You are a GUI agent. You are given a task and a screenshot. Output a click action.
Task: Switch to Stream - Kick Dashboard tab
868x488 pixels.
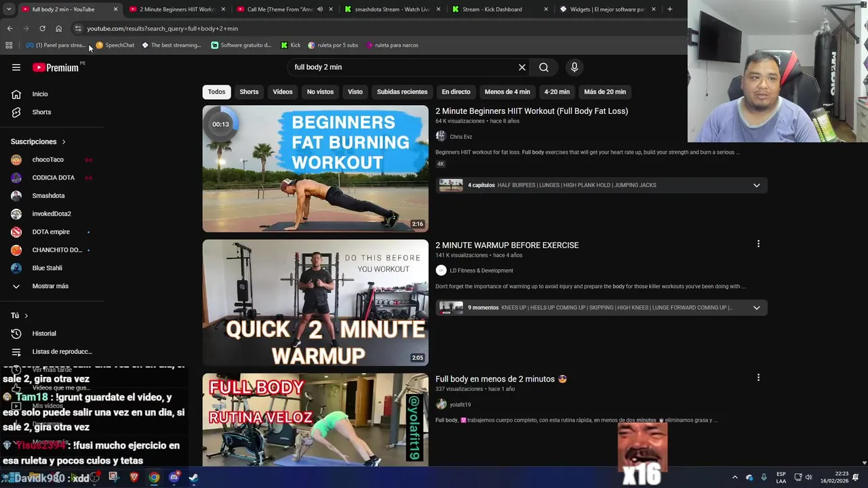(499, 9)
